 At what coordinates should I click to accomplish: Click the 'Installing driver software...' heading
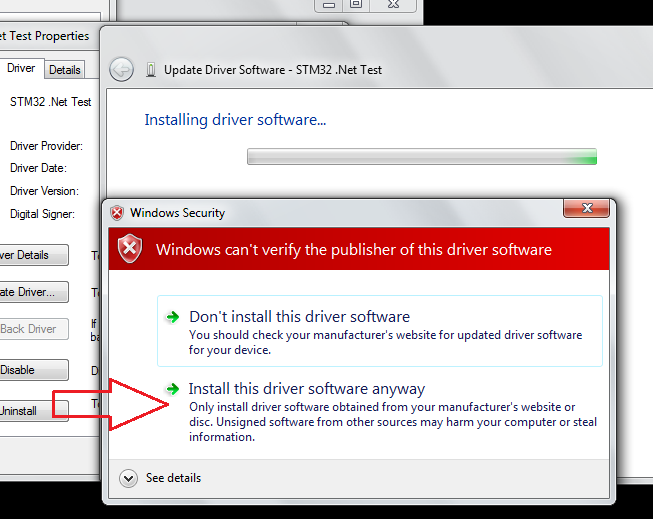[x=235, y=120]
